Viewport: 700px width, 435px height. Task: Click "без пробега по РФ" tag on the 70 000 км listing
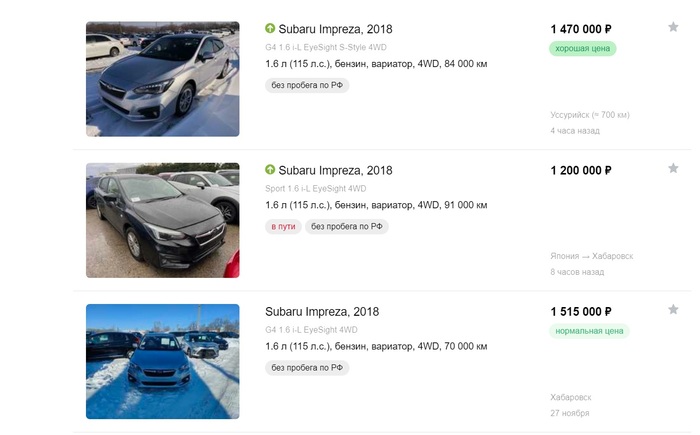(x=307, y=367)
